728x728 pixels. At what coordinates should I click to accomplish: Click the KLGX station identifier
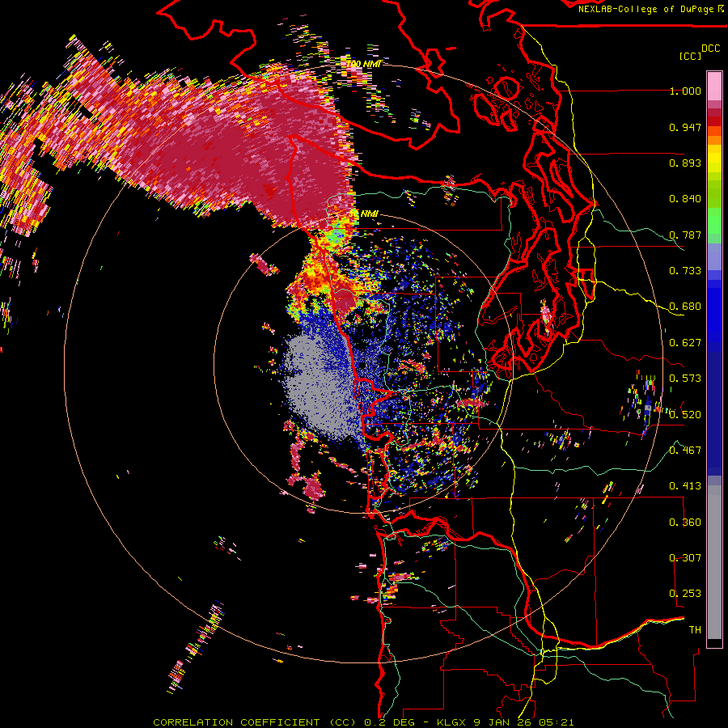453,722
